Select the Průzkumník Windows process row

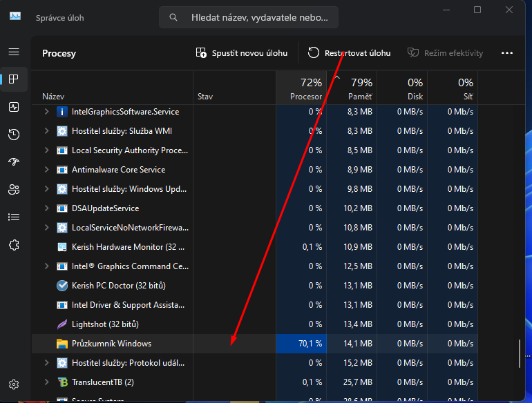pos(112,344)
